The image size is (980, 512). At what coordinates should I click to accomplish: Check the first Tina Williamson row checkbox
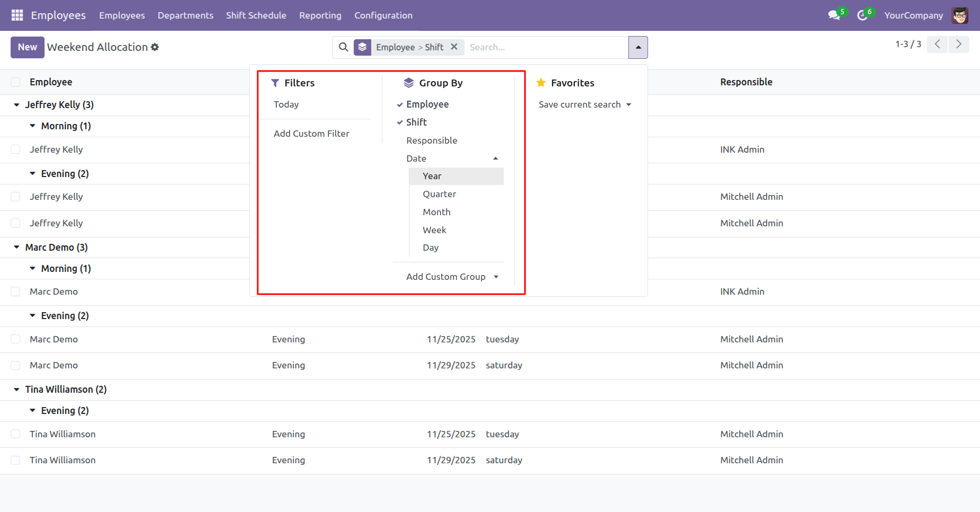pos(15,434)
